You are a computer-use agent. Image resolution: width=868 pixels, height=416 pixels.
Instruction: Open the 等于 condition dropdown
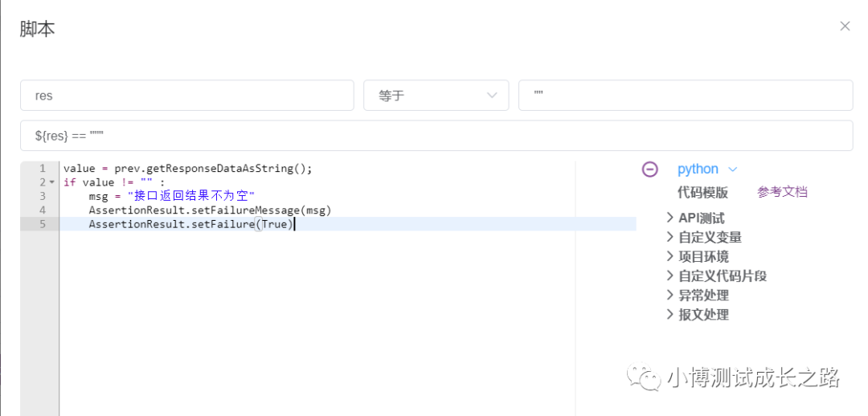pyautogui.click(x=436, y=95)
